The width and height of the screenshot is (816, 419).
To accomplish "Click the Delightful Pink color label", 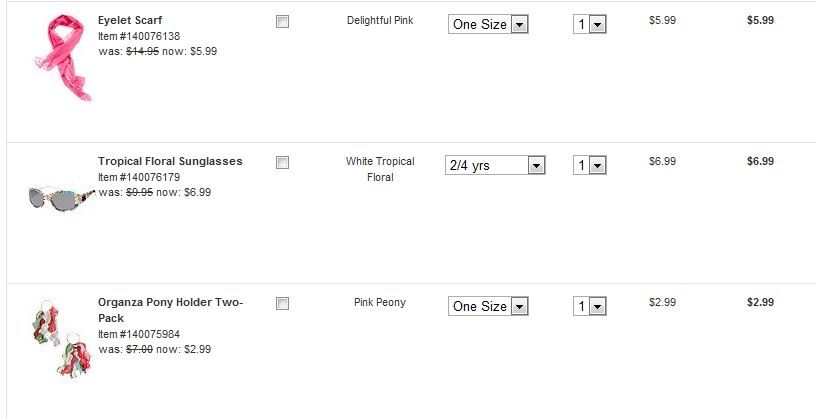I will coord(380,20).
